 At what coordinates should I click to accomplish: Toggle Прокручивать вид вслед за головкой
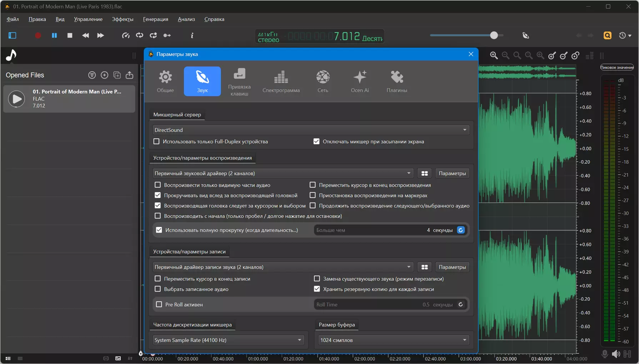(158, 195)
